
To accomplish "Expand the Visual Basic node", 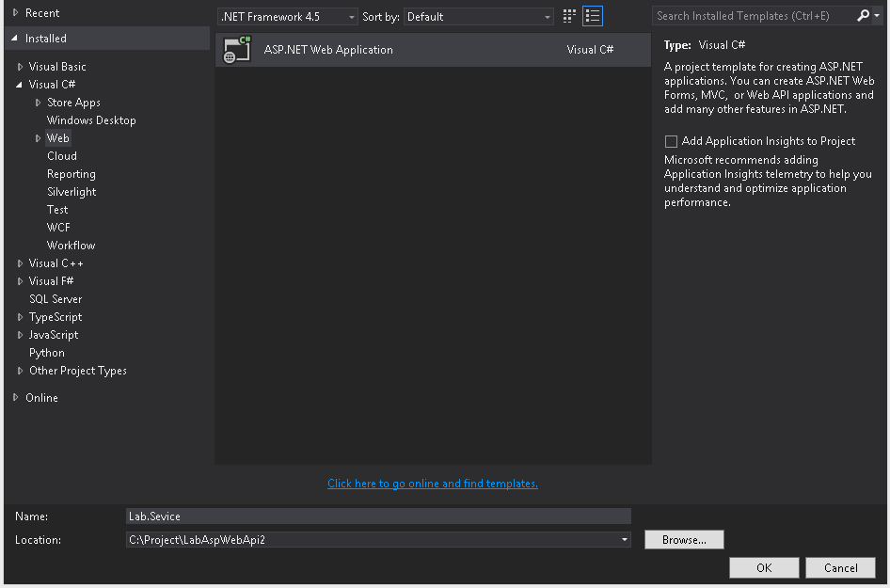I will click(x=20, y=67).
